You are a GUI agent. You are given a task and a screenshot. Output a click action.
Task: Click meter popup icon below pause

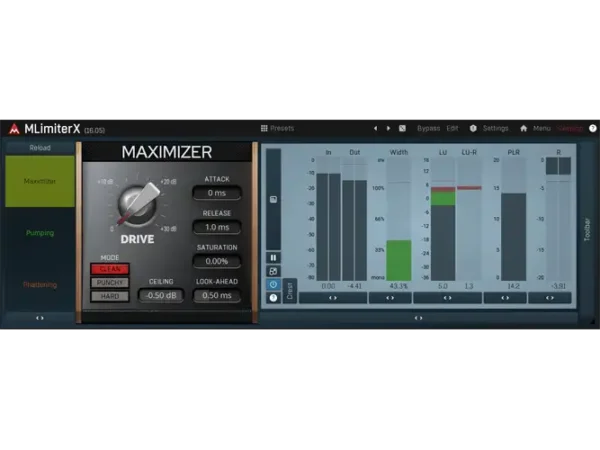pyautogui.click(x=273, y=271)
